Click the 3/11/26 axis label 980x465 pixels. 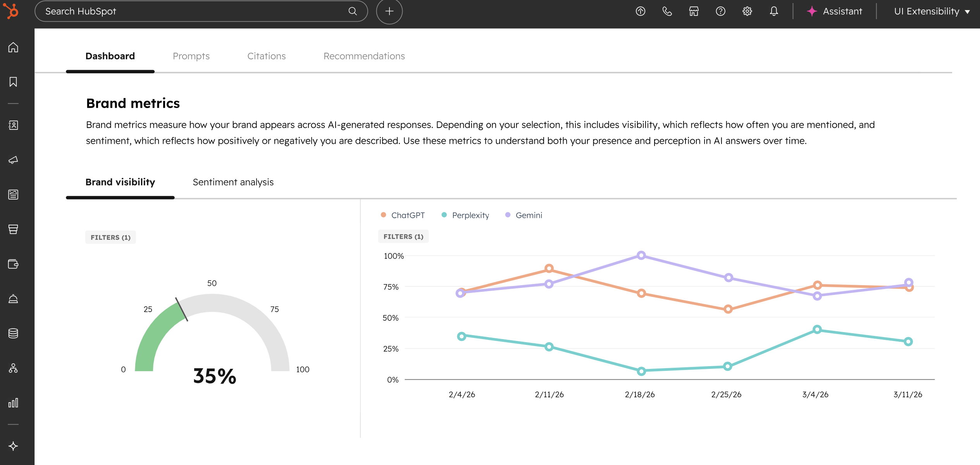pyautogui.click(x=908, y=394)
